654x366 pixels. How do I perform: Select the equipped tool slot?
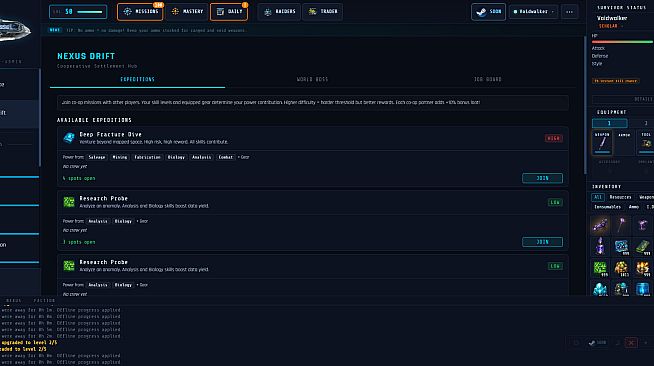(646, 142)
